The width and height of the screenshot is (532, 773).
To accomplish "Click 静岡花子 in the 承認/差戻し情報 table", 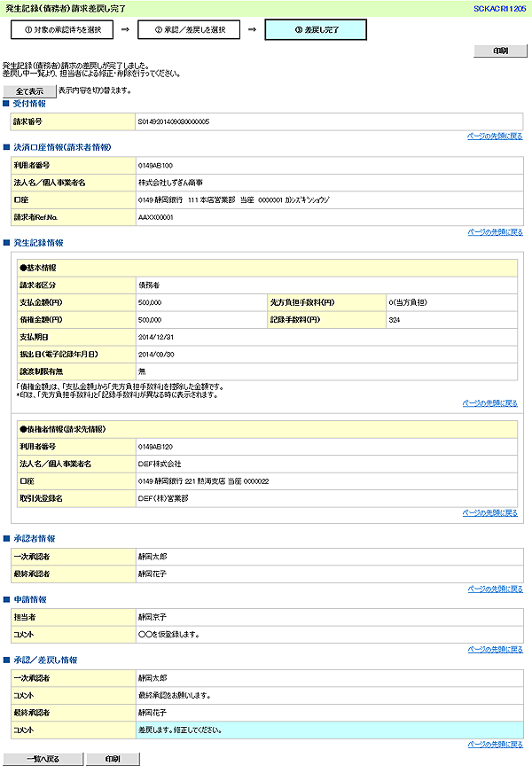I will (153, 713).
